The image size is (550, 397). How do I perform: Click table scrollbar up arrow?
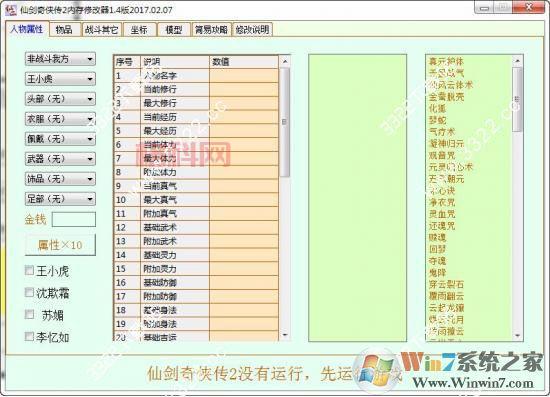[x=285, y=62]
